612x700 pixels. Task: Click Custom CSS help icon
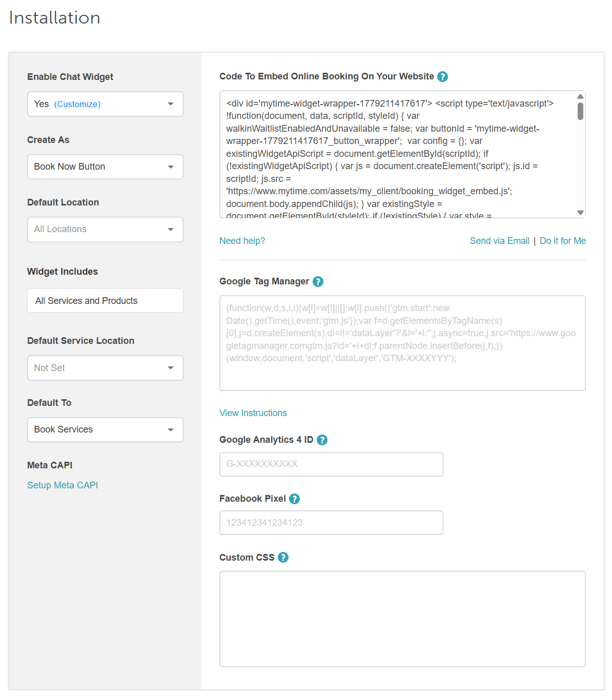tap(283, 558)
